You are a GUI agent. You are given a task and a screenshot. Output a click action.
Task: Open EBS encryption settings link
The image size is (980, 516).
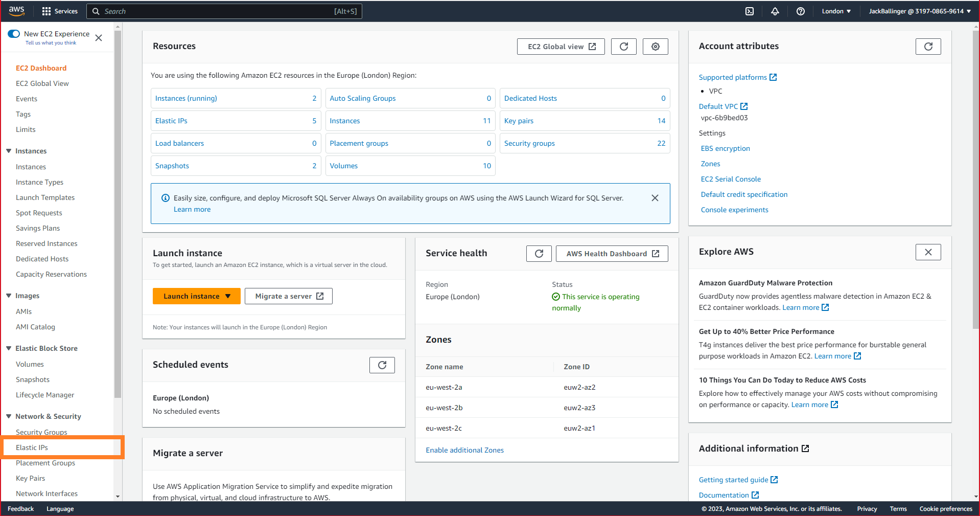tap(726, 148)
